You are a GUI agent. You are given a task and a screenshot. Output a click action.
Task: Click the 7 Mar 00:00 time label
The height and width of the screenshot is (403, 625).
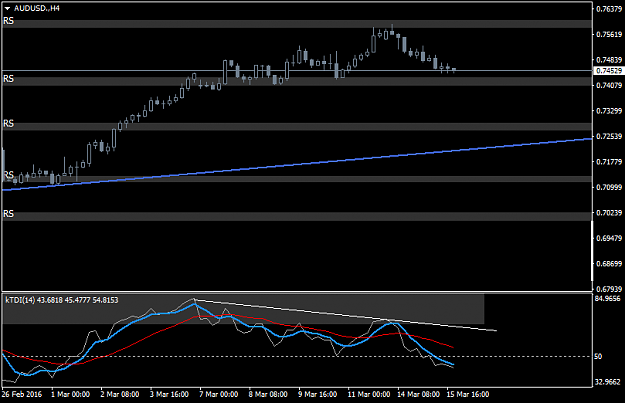219,394
